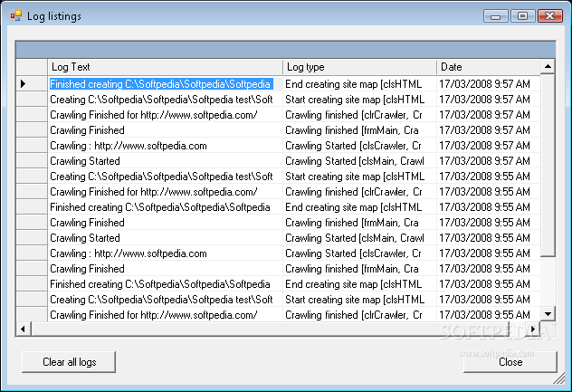
Task: Select 'End creating site map' in the 9:57 AM row
Action: [359, 84]
